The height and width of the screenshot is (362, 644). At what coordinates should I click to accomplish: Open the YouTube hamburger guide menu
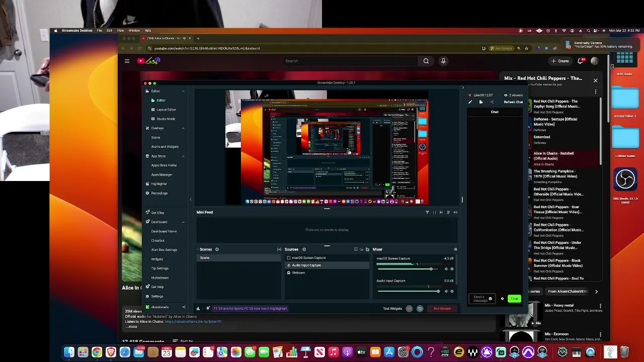coord(127,61)
